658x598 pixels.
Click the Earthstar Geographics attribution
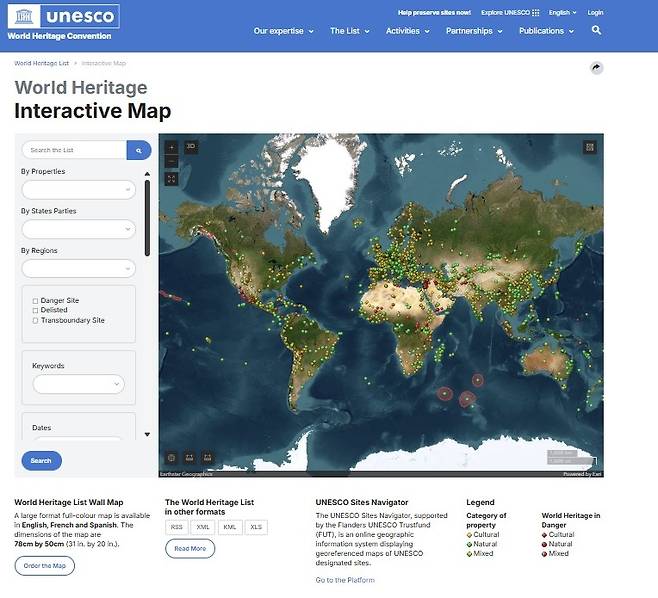click(x=186, y=474)
